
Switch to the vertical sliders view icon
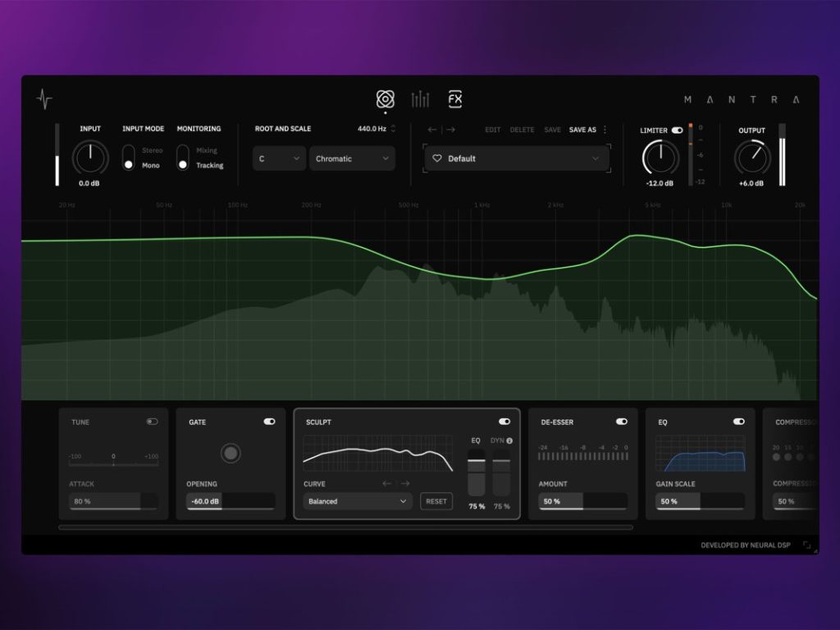coord(419,98)
